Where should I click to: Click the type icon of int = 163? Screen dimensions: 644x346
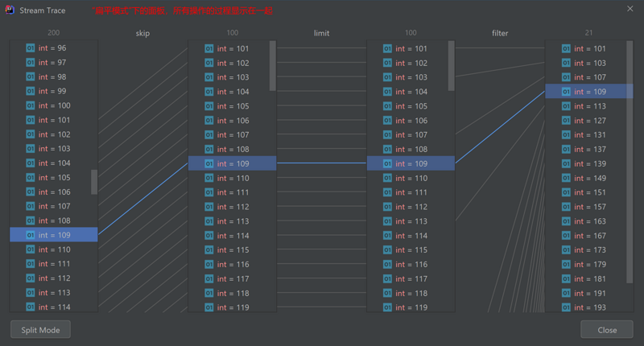[x=566, y=221]
